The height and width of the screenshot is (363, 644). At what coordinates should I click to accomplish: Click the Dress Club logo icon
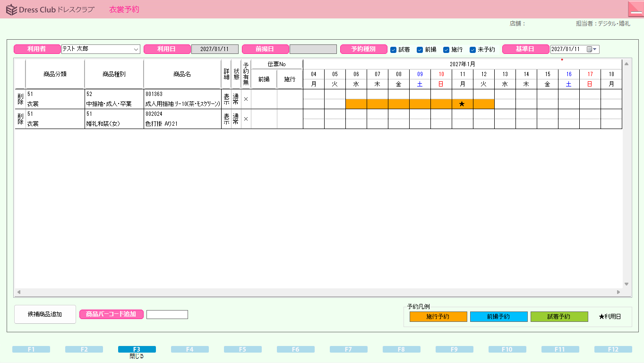click(x=11, y=9)
